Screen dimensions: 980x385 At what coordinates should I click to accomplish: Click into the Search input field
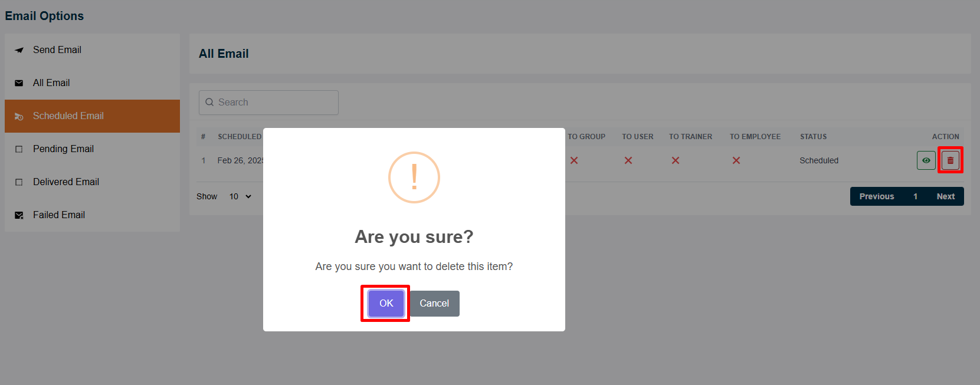coord(276,103)
